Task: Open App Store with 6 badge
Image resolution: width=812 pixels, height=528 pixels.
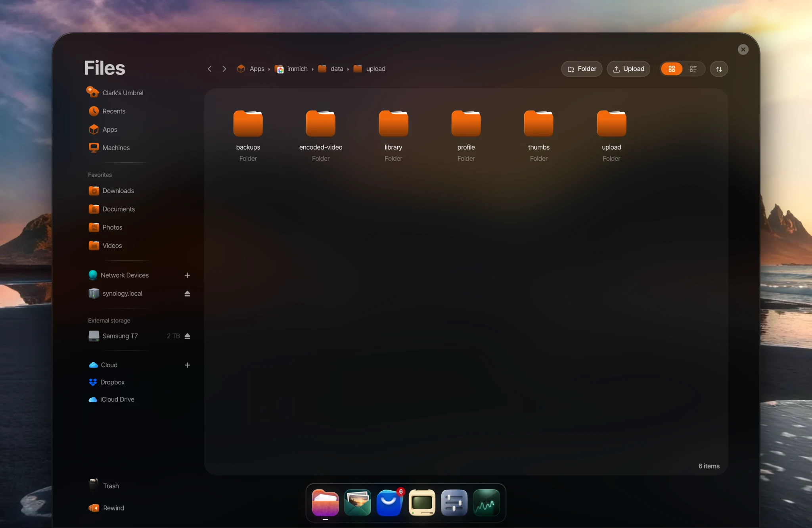Action: click(x=390, y=503)
